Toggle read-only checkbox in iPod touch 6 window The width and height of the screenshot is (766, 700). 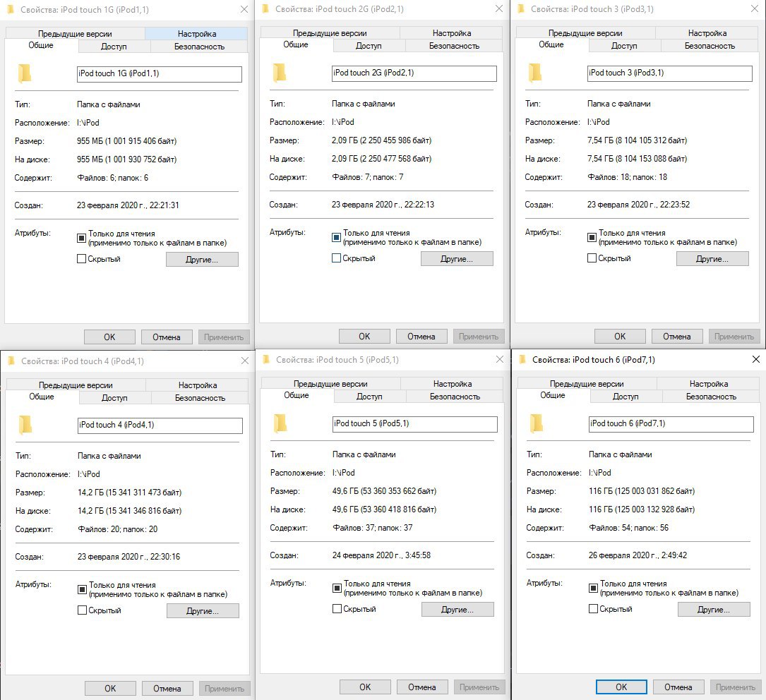(593, 589)
